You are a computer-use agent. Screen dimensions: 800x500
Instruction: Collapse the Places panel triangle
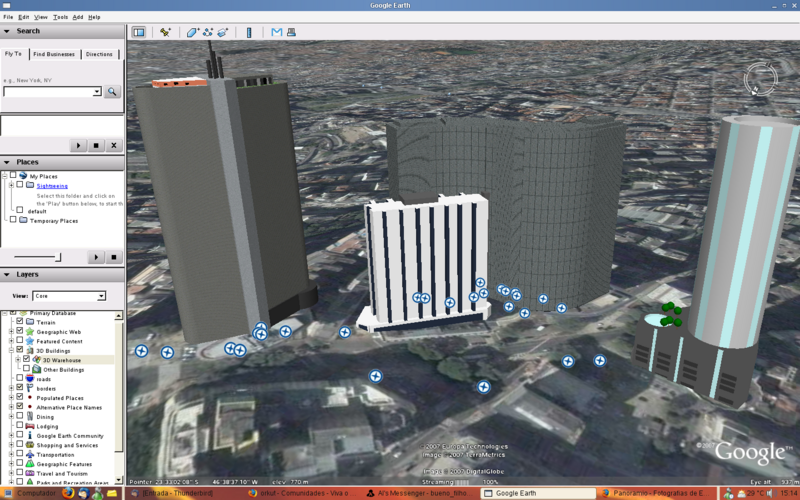point(7,162)
